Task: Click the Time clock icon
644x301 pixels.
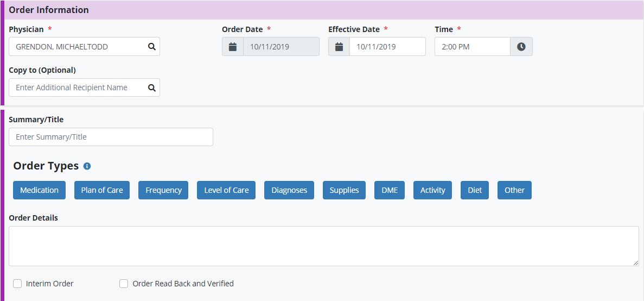Action: tap(521, 47)
